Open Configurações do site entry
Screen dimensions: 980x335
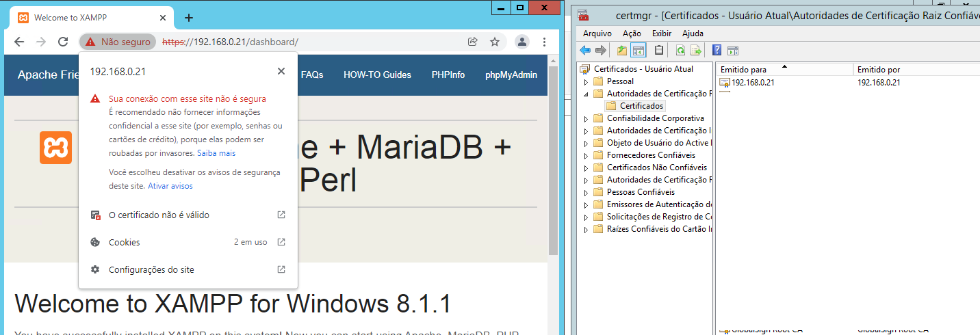click(188, 269)
